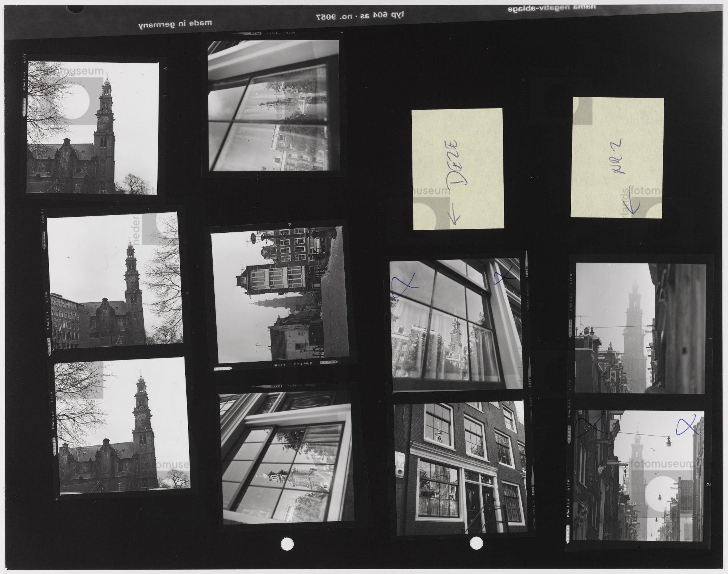The width and height of the screenshot is (728, 574).
Task: Click the yellow sticky note labeled NR 2
Action: click(617, 157)
